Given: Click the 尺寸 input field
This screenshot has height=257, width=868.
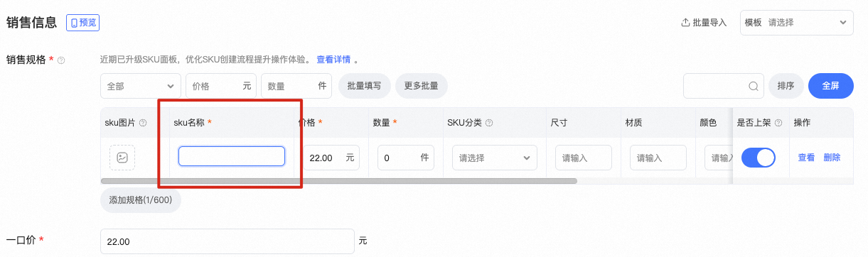Looking at the screenshot, I should coord(584,158).
